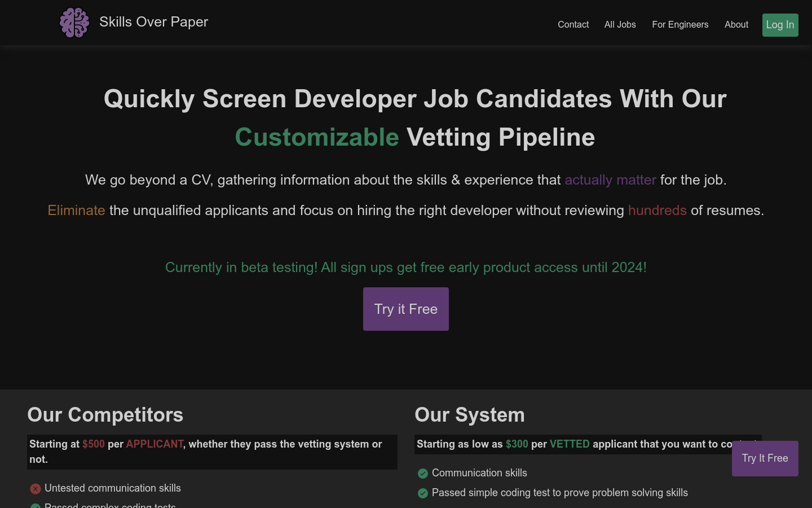This screenshot has width=812, height=508.
Task: Navigate to the About page
Action: tap(736, 25)
